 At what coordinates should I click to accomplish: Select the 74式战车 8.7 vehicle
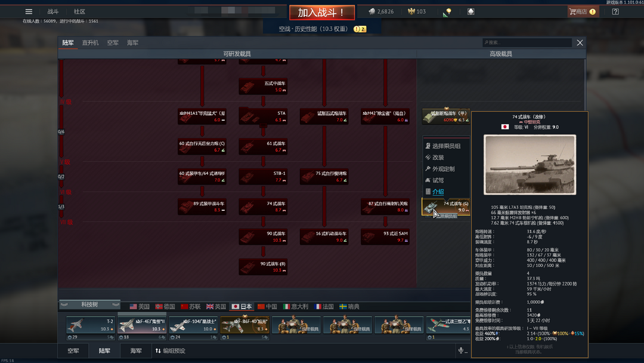tap(263, 207)
